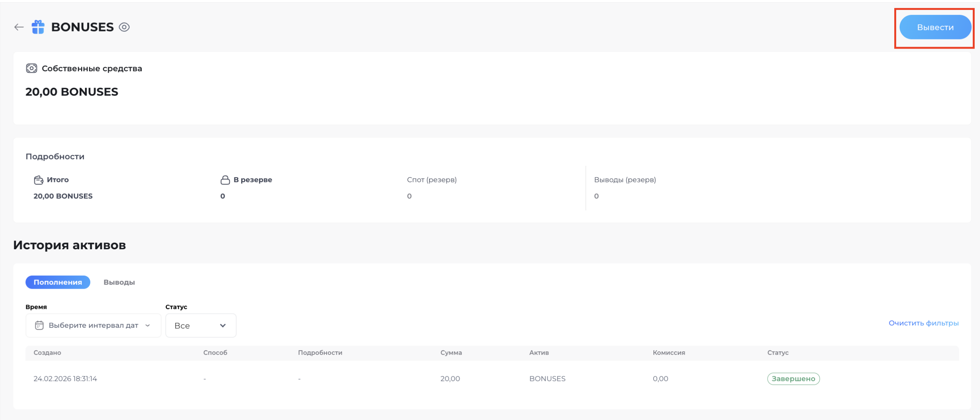Expand the Статус dropdown showing Все

coord(201,325)
